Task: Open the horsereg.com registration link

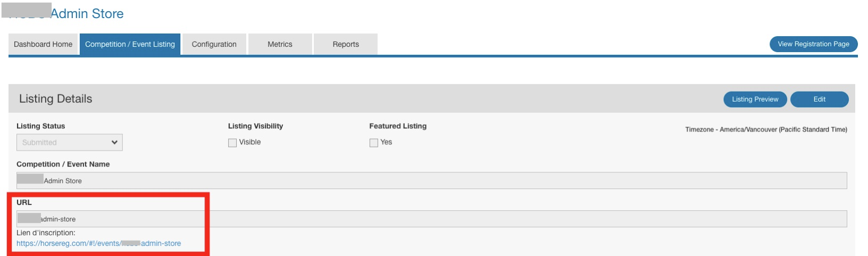Action: point(98,243)
